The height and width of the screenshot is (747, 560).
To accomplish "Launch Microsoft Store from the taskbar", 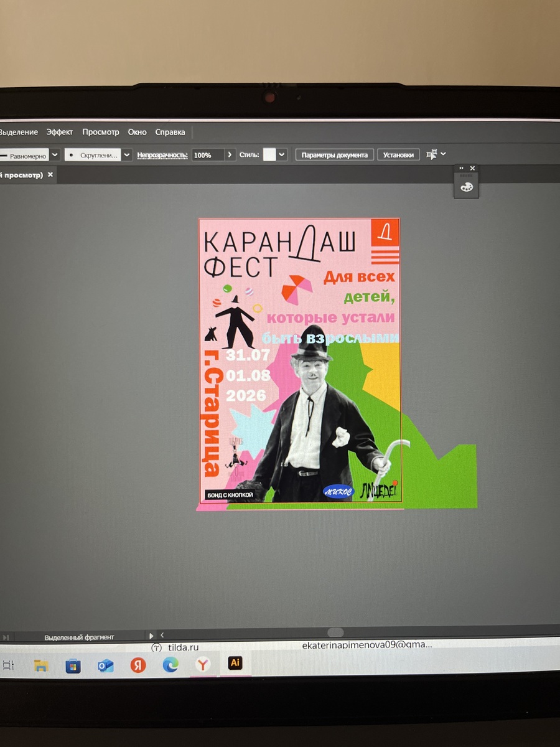I will click(73, 665).
